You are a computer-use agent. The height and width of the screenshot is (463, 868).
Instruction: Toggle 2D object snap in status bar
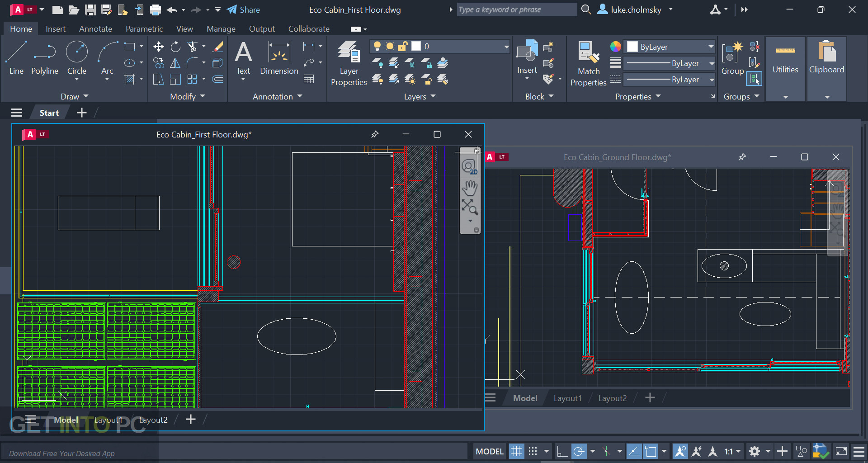coord(651,451)
